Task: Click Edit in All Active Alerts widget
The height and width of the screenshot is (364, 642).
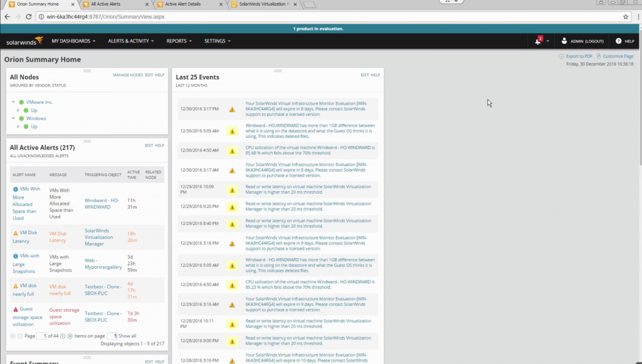Action: click(149, 145)
